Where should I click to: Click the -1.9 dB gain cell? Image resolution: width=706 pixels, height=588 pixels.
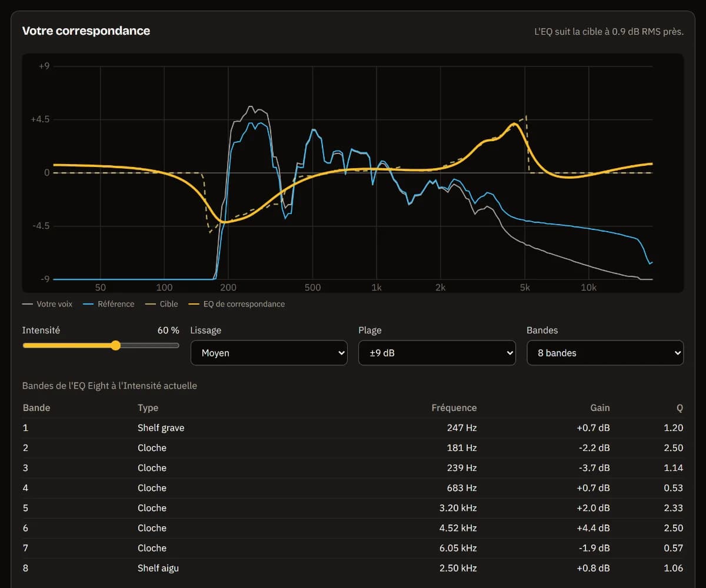point(594,547)
